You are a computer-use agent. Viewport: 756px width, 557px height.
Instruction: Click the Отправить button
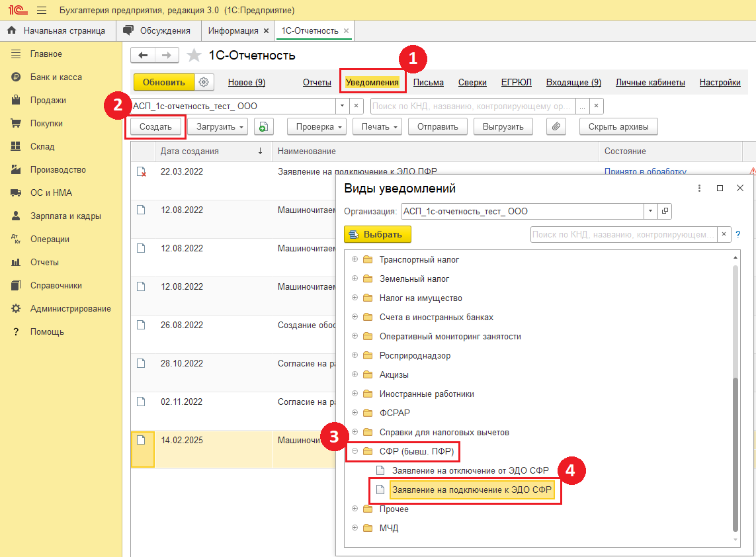pyautogui.click(x=438, y=127)
